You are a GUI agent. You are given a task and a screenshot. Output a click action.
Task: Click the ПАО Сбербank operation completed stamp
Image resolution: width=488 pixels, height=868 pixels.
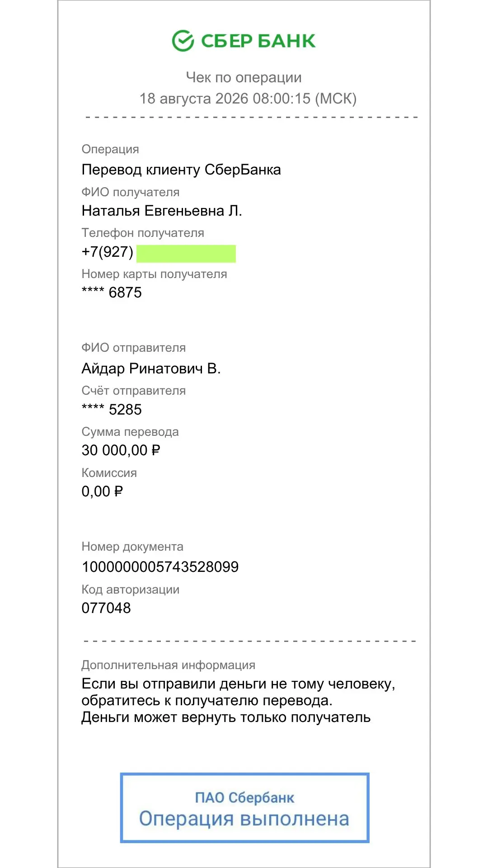244,808
